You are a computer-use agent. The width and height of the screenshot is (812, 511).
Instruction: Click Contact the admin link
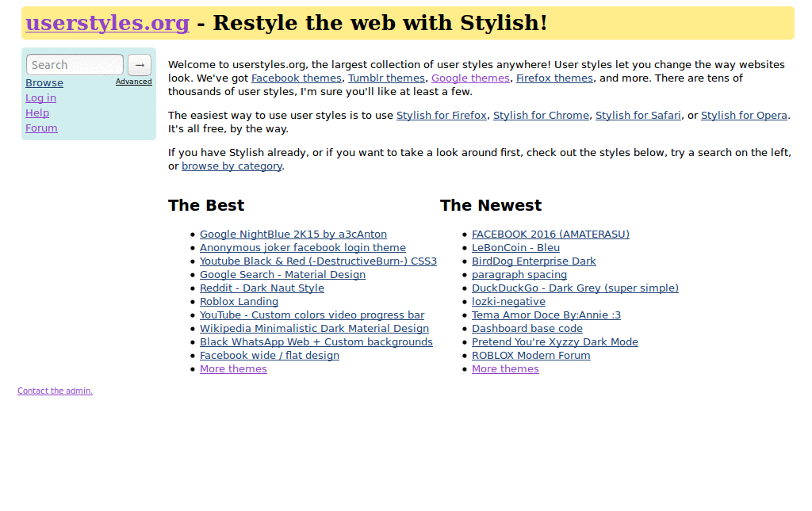55,391
